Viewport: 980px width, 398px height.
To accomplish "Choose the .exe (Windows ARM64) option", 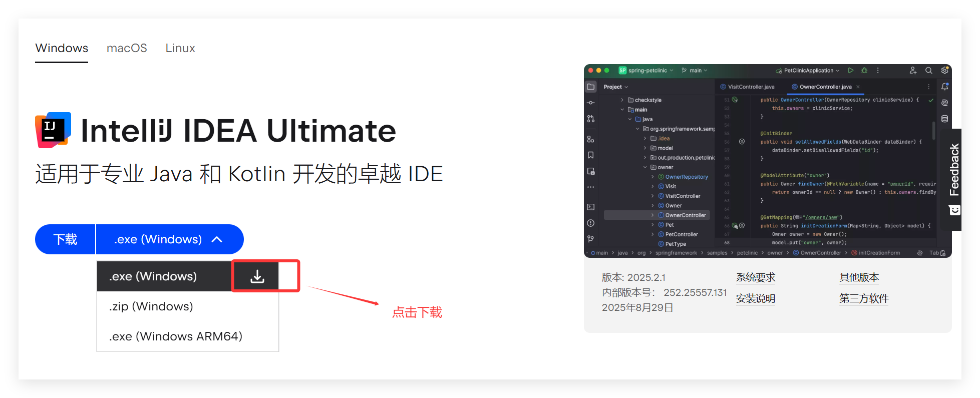I will [188, 336].
